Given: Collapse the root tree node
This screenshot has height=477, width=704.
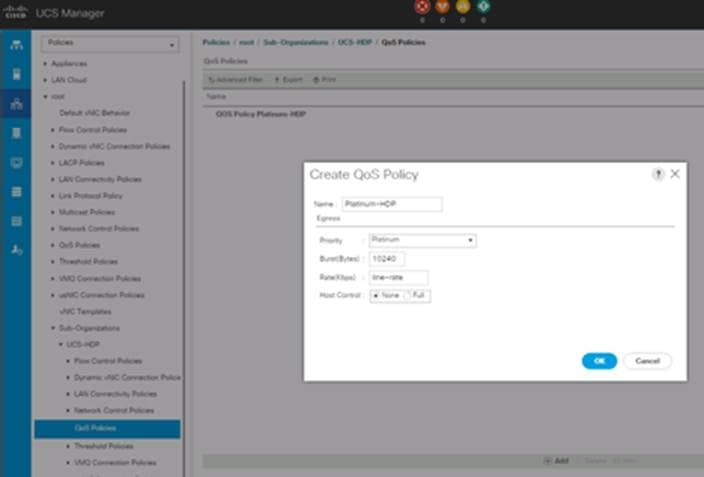Looking at the screenshot, I should coord(45,97).
